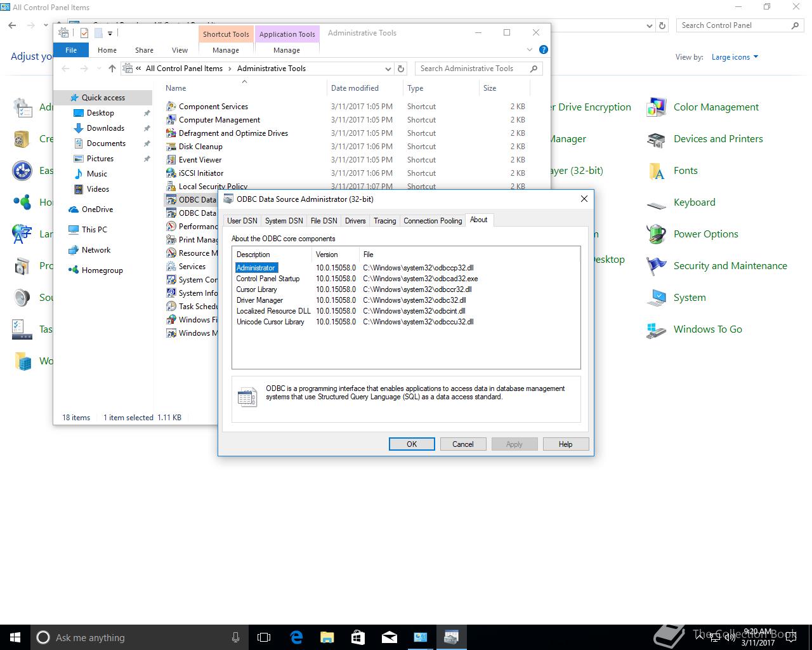Open File menu in Explorer ribbon
The width and height of the screenshot is (812, 650).
coord(71,50)
